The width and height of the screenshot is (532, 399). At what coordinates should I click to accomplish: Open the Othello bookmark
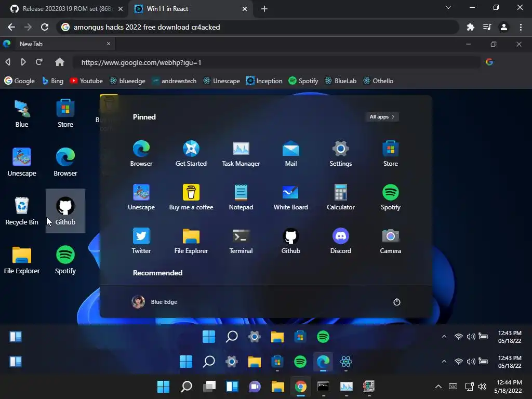click(x=378, y=81)
